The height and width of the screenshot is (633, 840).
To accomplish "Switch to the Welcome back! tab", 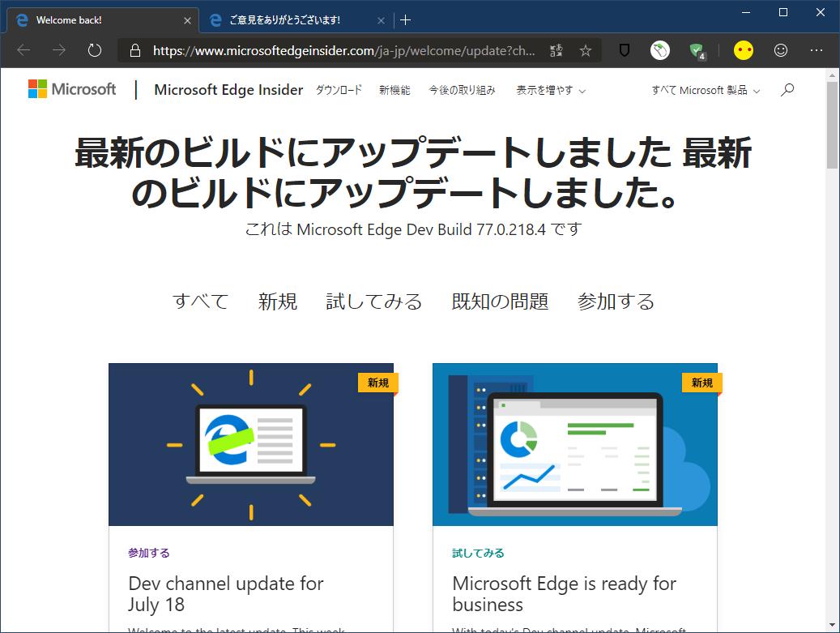I will click(103, 20).
